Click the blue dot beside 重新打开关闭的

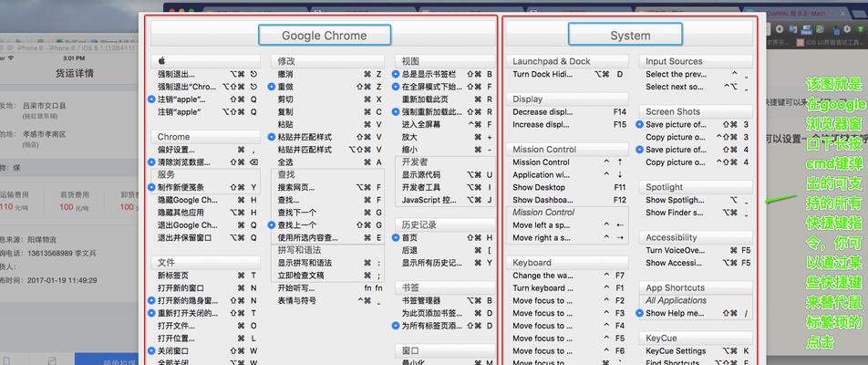[151, 313]
